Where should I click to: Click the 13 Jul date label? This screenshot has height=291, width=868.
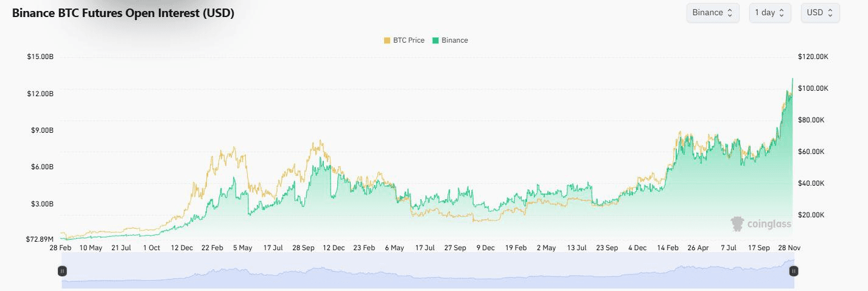(576, 248)
